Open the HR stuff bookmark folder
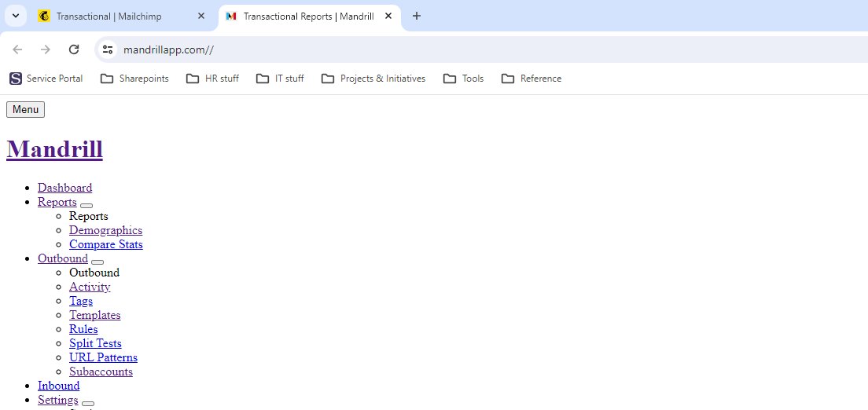Image resolution: width=868 pixels, height=410 pixels. pyautogui.click(x=212, y=79)
